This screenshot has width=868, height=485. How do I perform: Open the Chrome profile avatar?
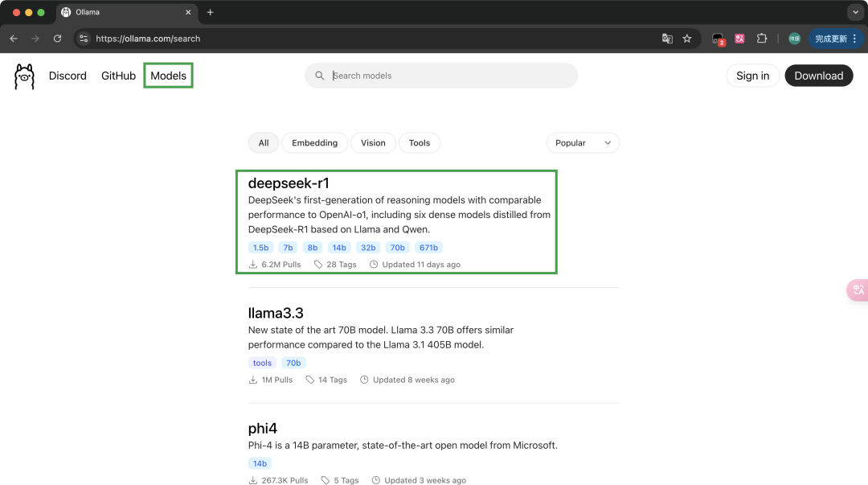coord(794,39)
